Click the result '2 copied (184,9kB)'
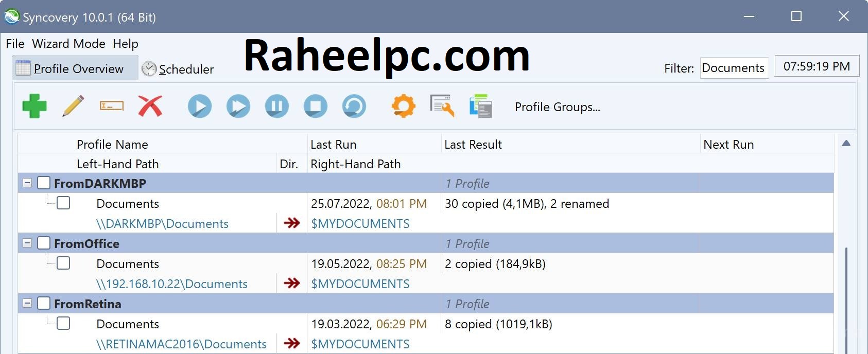The image size is (868, 354). click(495, 264)
